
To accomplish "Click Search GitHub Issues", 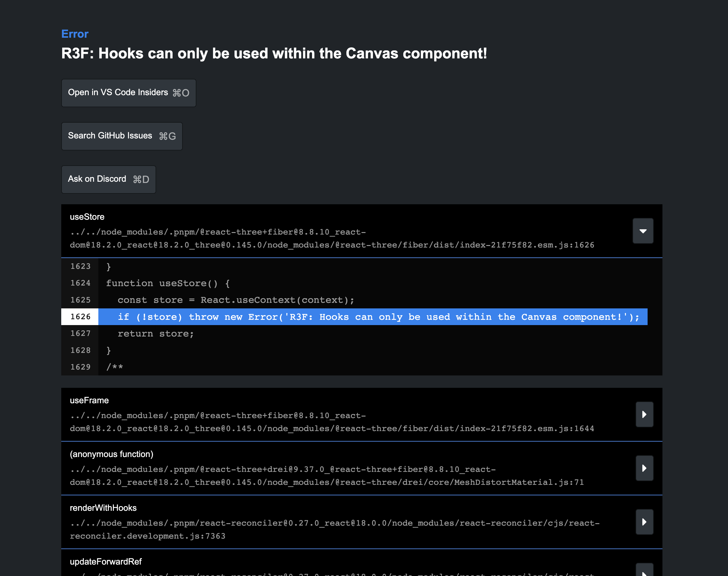I will tap(122, 136).
